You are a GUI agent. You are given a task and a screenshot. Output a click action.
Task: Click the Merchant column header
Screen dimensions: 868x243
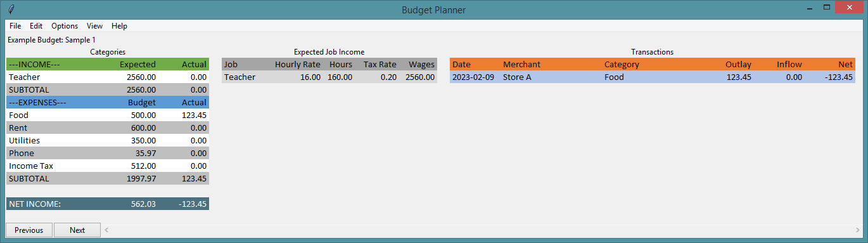(521, 64)
